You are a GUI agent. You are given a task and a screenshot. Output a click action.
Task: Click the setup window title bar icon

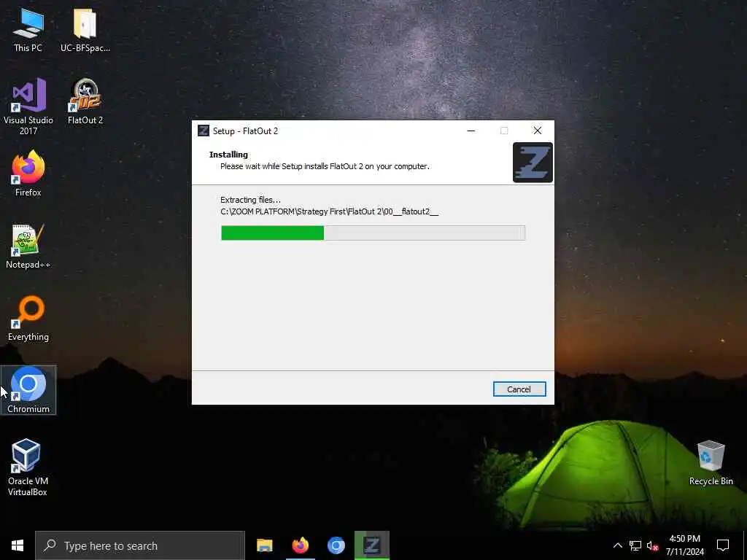(x=204, y=131)
